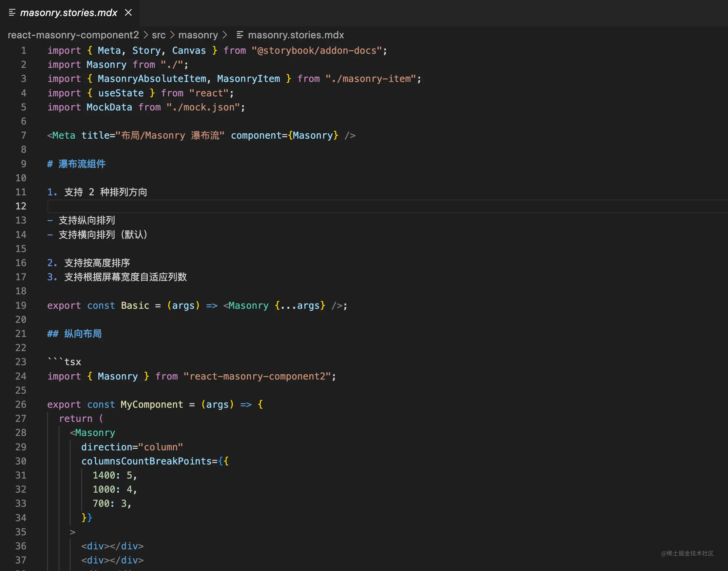Click the "700: 3," breakpoint entry
This screenshot has width=728, height=571.
[x=112, y=503]
